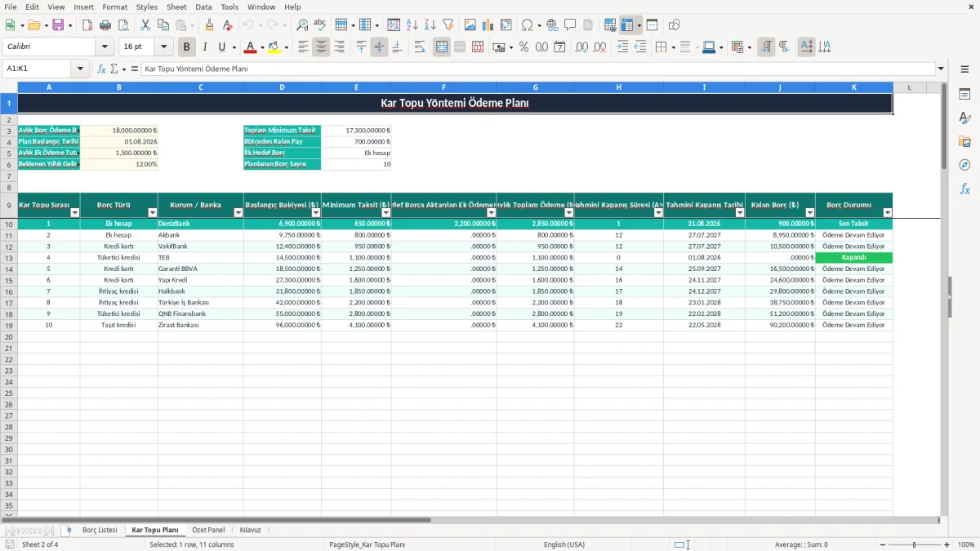Click Add Decimal Place icon
Screen dimensions: 980x551
[x=581, y=47]
